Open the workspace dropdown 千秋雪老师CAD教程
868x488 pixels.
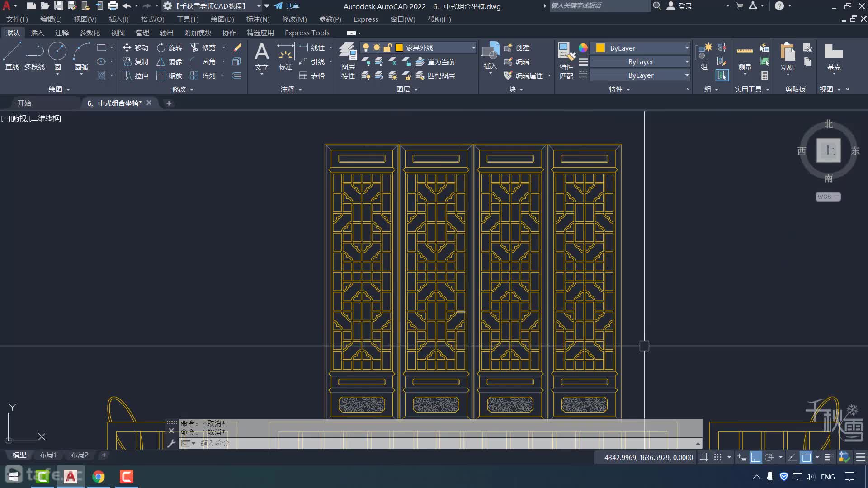point(212,6)
